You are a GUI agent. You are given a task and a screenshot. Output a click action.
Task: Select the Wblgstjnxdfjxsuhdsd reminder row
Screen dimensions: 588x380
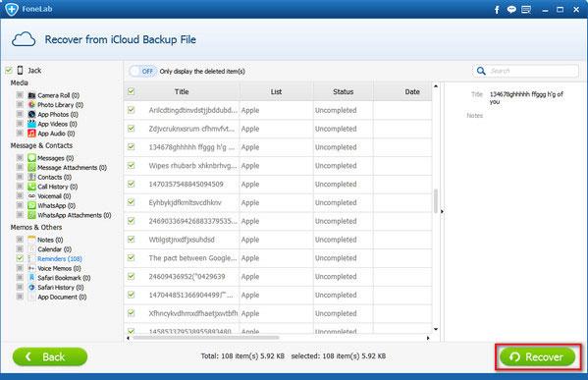coord(278,240)
